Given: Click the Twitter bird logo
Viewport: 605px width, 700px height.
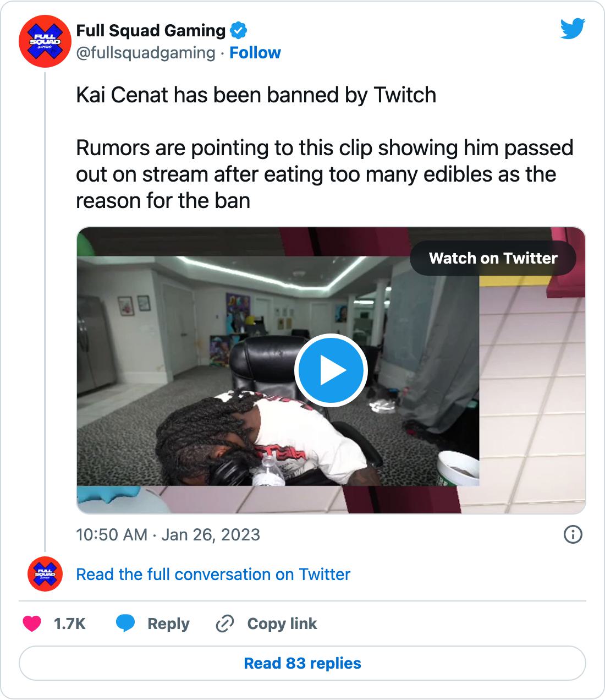Looking at the screenshot, I should [573, 29].
